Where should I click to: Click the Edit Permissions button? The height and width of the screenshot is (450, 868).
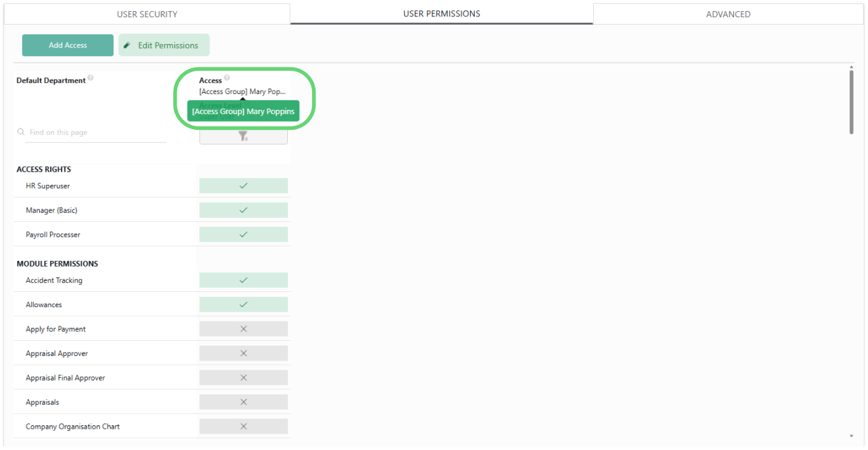164,45
